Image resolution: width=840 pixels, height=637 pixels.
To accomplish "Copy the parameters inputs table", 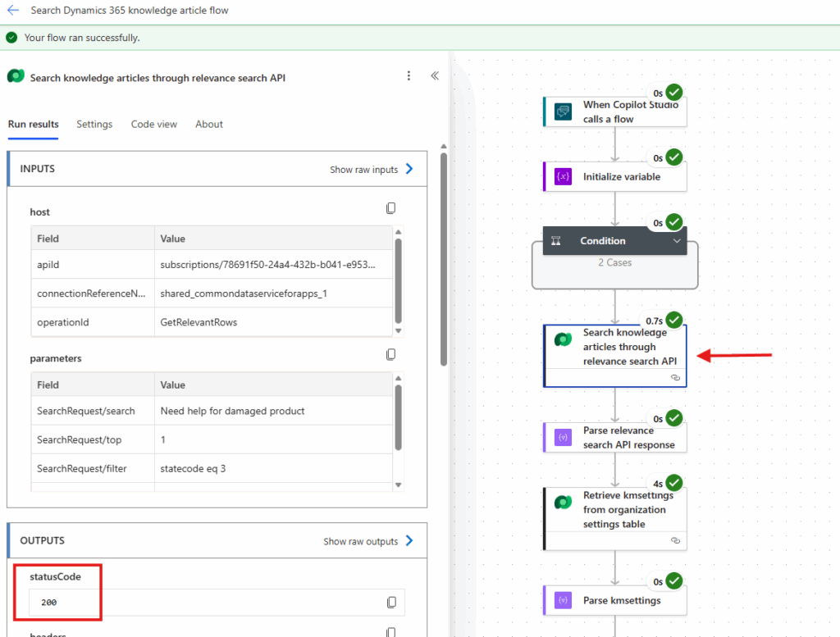I will click(391, 355).
